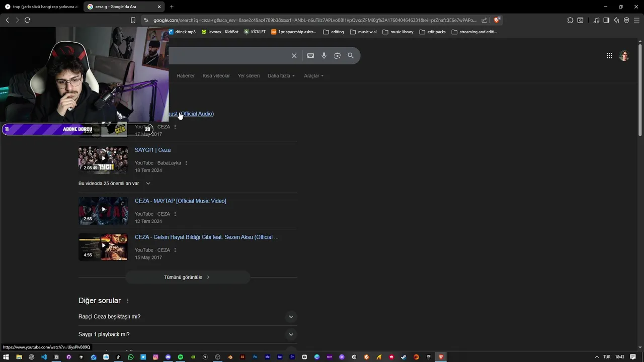Go back using browser back arrow

(7, 20)
